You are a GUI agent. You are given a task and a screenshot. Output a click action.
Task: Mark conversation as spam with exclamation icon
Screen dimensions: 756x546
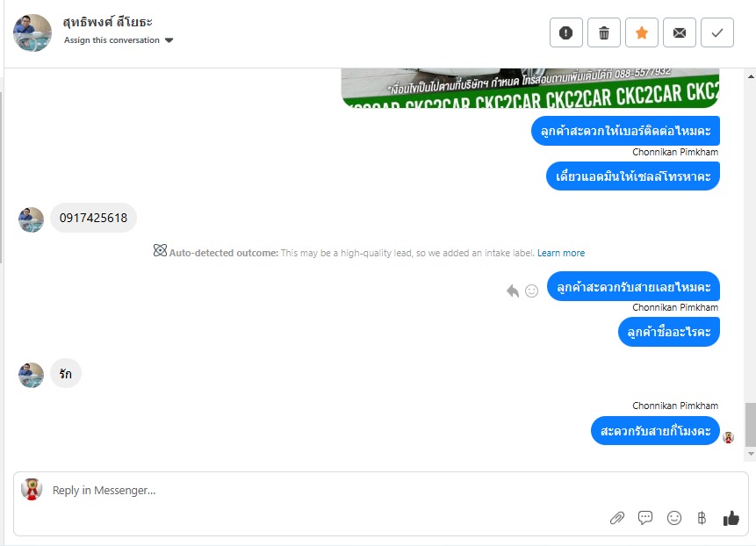[x=566, y=32]
